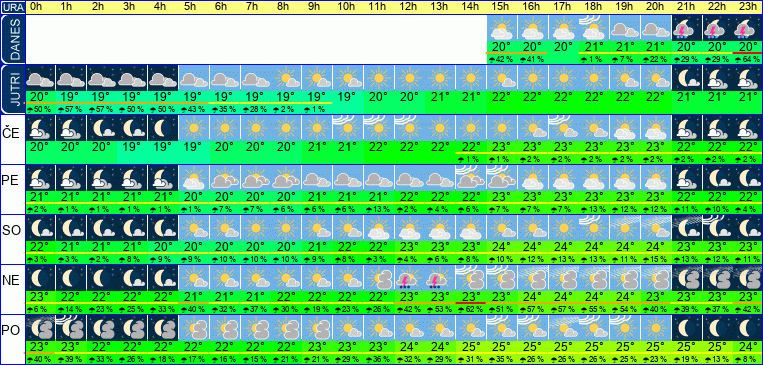The width and height of the screenshot is (763, 365).
Task: Select the overcast night icon for JUTRI at 0h
Action: tap(40, 78)
